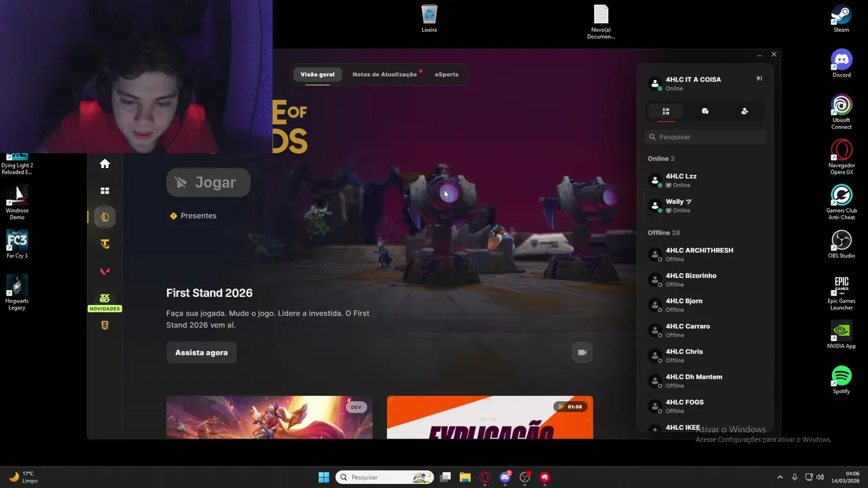Image resolution: width=868 pixels, height=488 pixels.
Task: Open Task View on the taskbar
Action: [x=446, y=477]
